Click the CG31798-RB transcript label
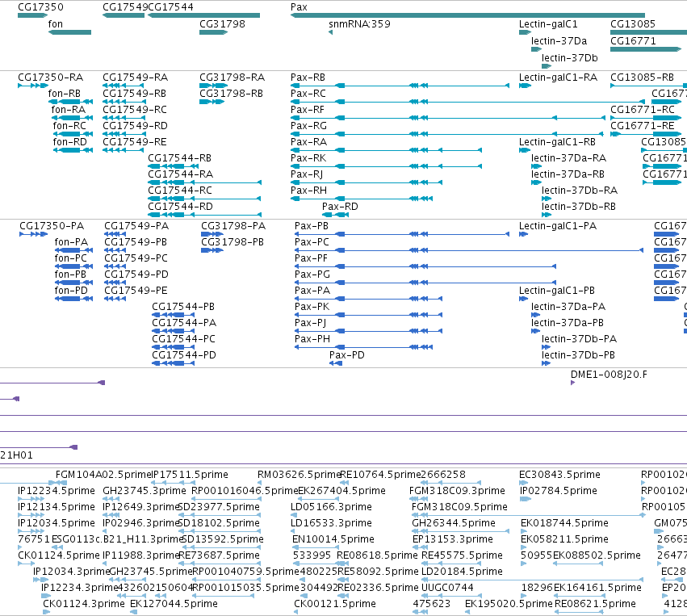The image size is (687, 616). click(x=231, y=94)
